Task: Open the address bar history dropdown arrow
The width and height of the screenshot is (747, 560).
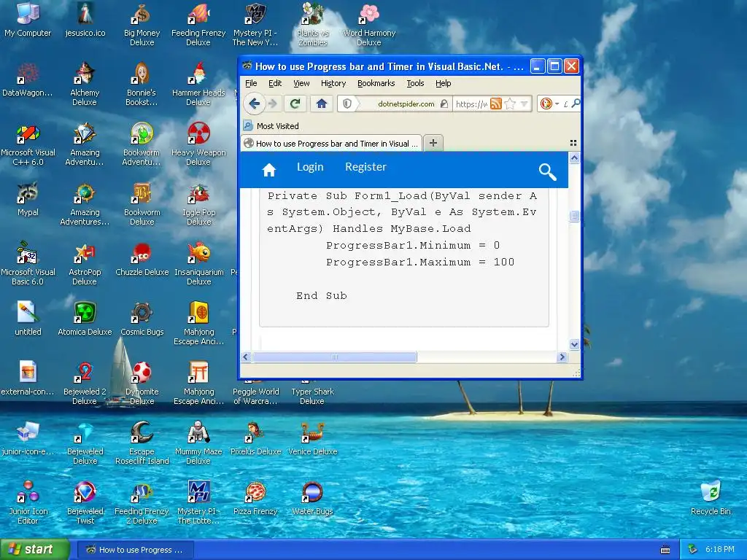Action: click(524, 104)
